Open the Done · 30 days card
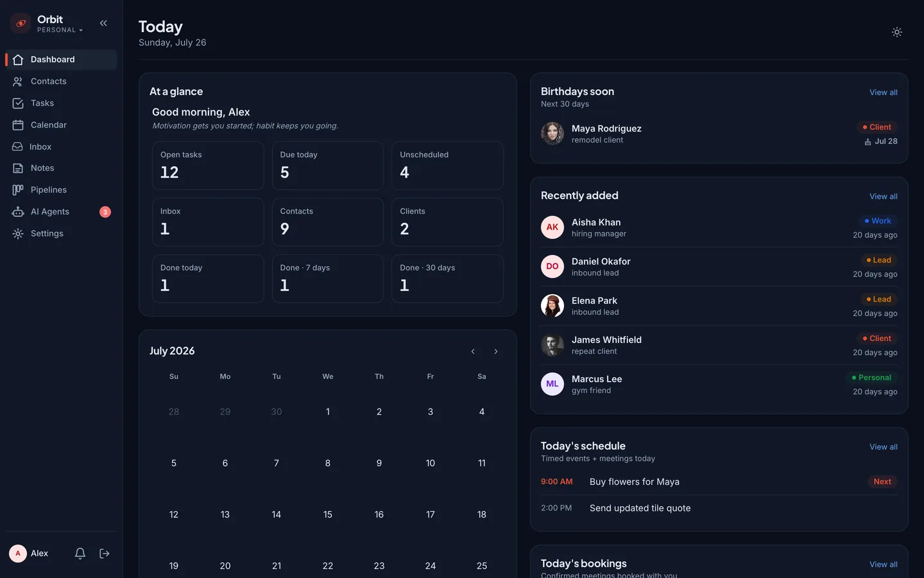924x578 pixels. click(447, 279)
